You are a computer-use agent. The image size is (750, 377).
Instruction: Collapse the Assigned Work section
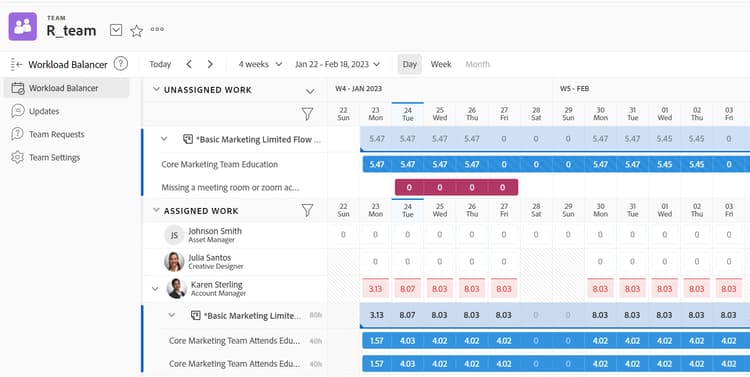(156, 211)
